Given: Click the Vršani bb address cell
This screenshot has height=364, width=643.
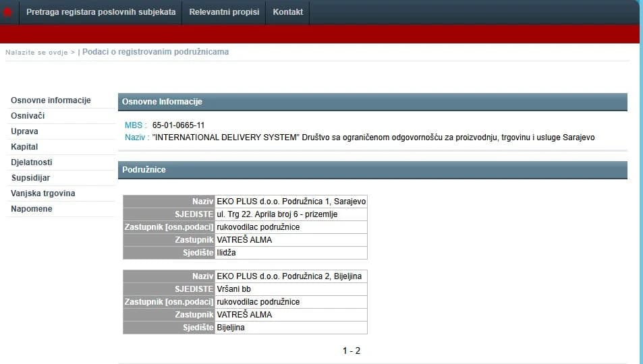Looking at the screenshot, I should tap(291, 289).
